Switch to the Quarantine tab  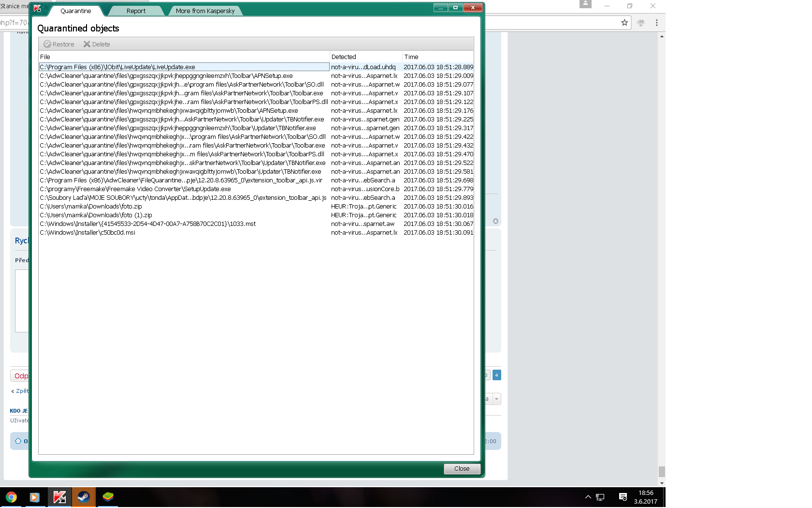[x=75, y=11]
